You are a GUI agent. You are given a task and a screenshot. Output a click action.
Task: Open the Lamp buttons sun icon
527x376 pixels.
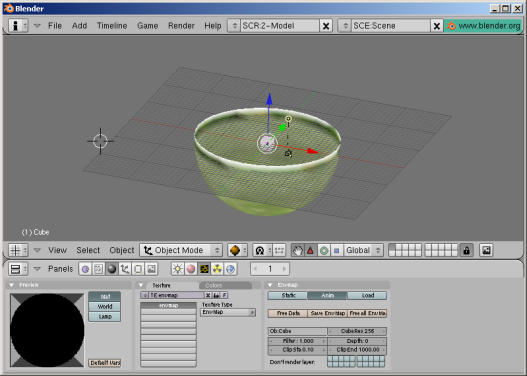coord(177,269)
